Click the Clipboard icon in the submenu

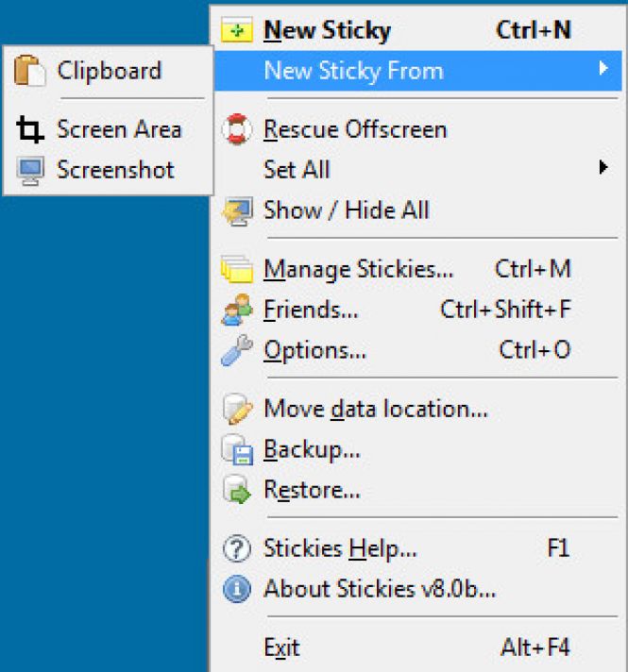tap(29, 70)
